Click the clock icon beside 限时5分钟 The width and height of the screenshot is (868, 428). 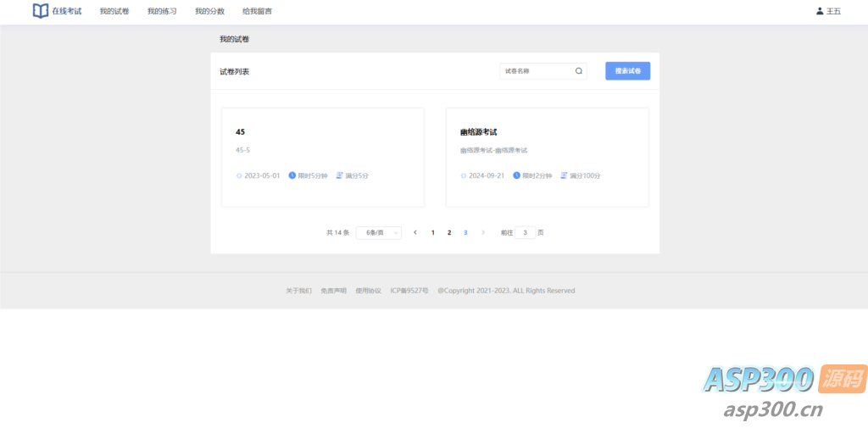pyautogui.click(x=292, y=175)
